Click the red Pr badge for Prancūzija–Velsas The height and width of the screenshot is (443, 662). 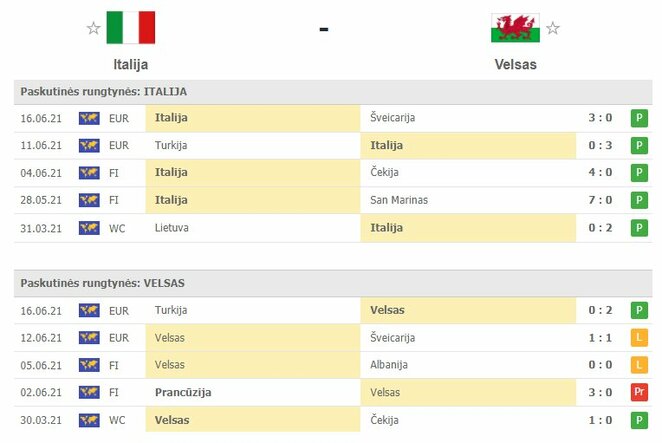click(639, 392)
